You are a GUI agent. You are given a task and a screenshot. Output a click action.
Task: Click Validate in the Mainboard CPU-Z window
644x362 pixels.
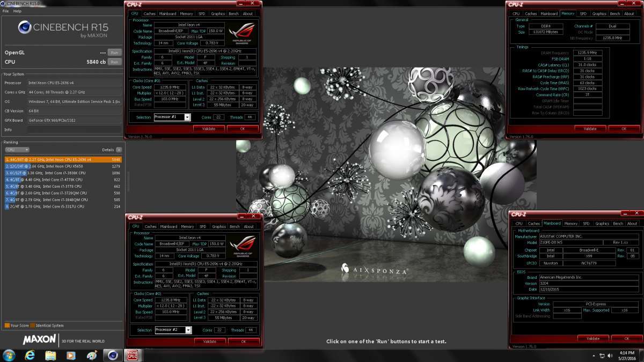592,338
